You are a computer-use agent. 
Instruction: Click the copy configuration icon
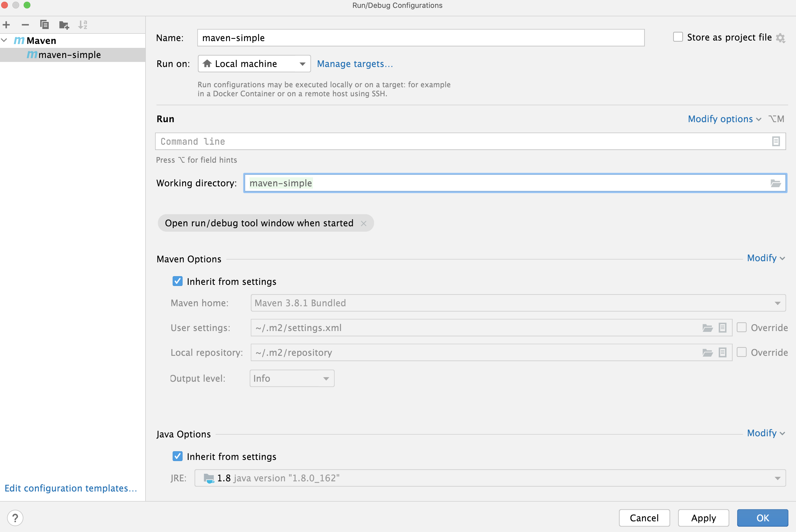pos(44,25)
